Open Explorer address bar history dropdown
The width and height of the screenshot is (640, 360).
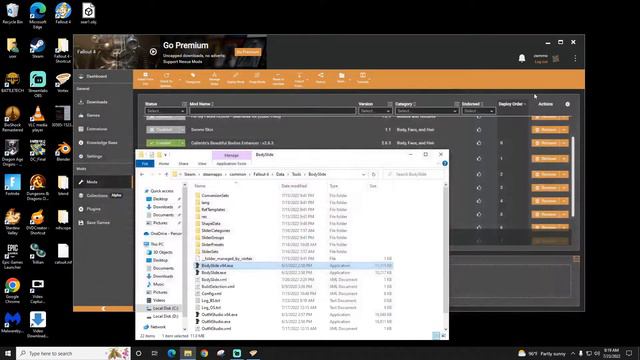point(363,174)
